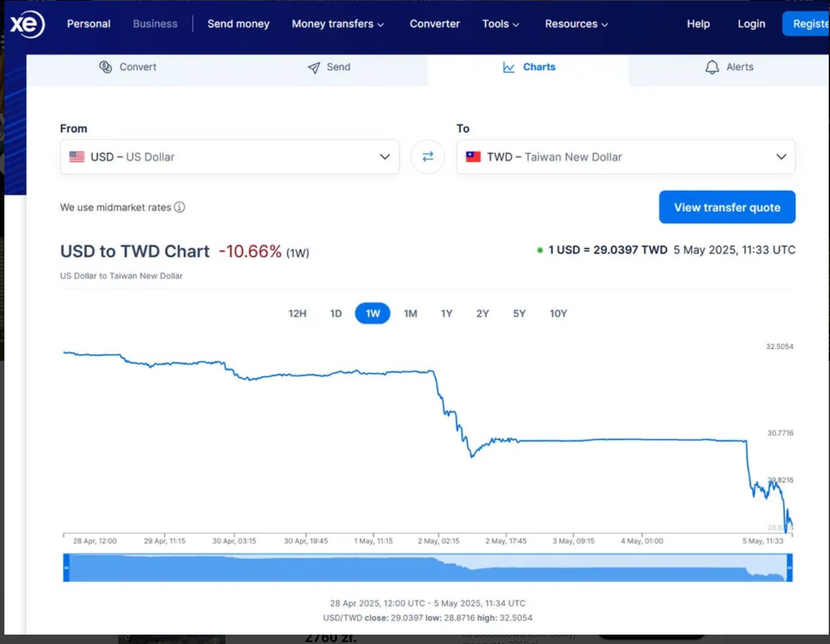Open the Help page

[698, 24]
